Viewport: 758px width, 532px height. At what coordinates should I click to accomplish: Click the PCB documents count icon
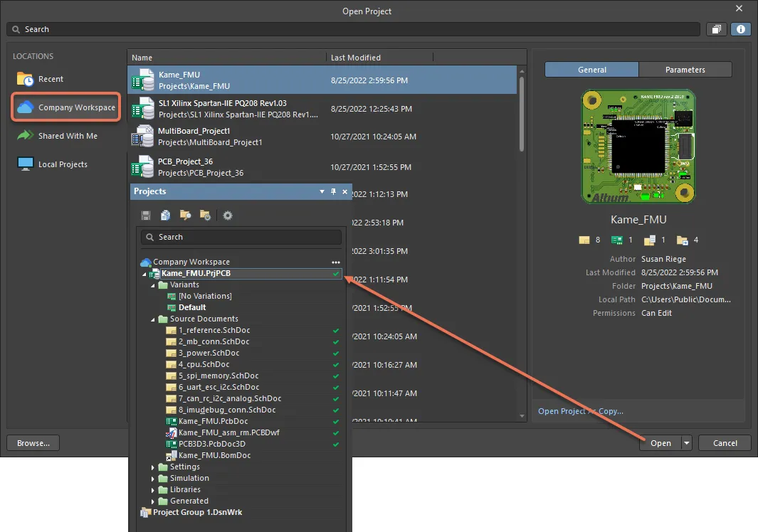click(x=617, y=240)
